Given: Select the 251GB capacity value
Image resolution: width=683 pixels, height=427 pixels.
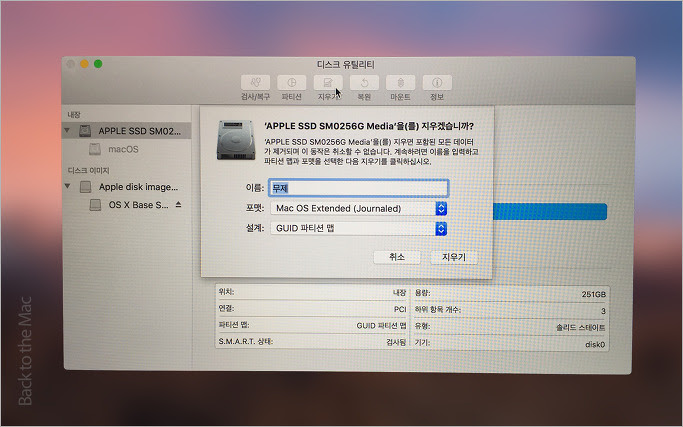Looking at the screenshot, I should (593, 294).
